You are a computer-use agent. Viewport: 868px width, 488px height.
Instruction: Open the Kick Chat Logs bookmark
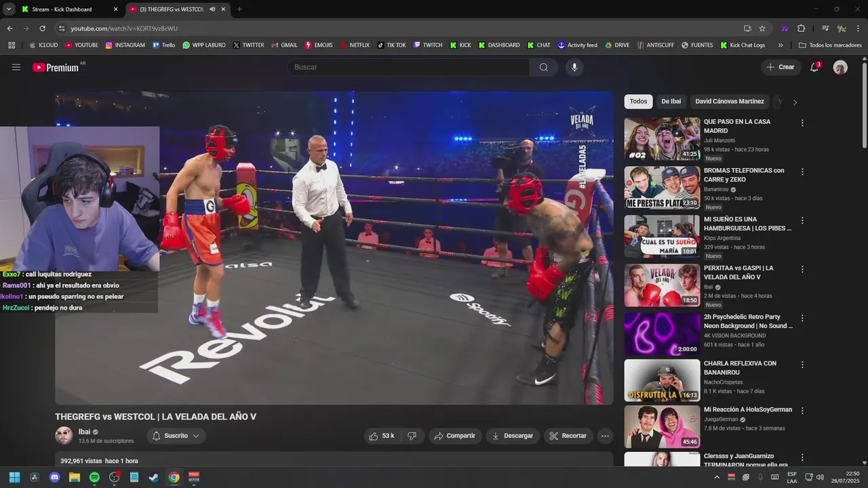click(x=742, y=45)
